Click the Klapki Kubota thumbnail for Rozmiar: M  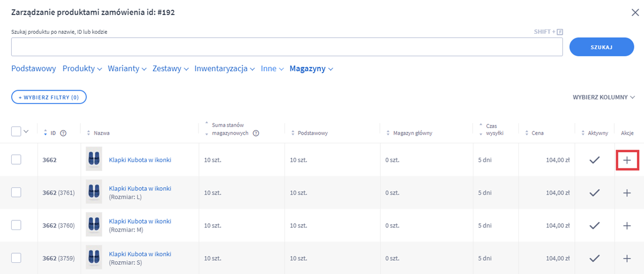pyautogui.click(x=94, y=225)
